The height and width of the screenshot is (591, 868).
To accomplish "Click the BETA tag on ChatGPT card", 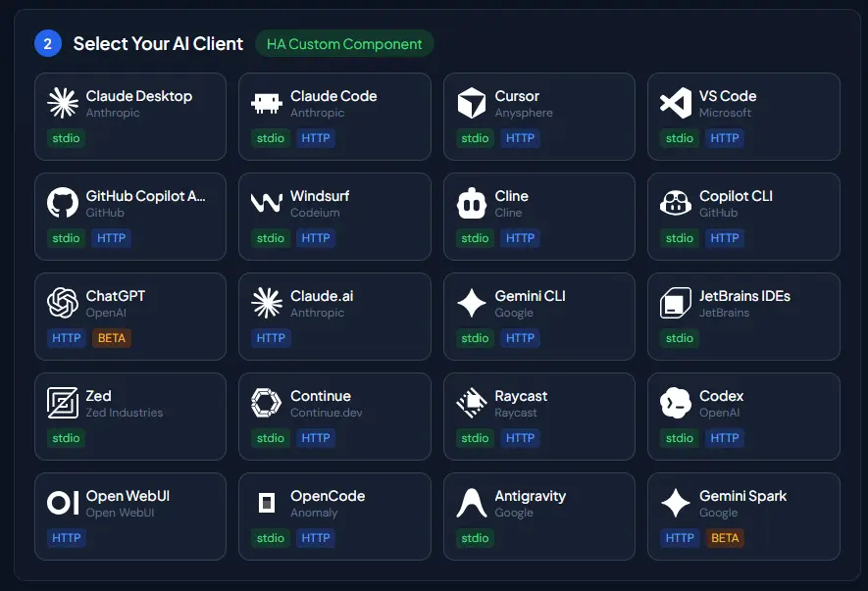I will (111, 338).
